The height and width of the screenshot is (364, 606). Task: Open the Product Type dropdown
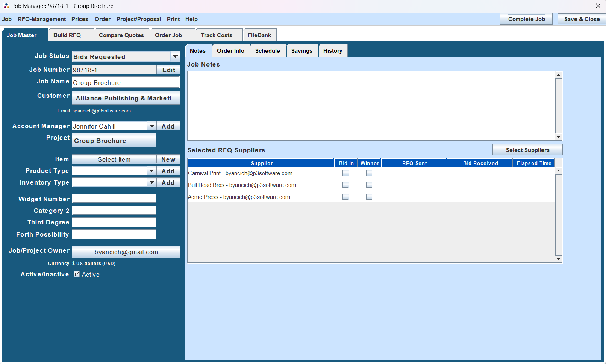coord(151,170)
